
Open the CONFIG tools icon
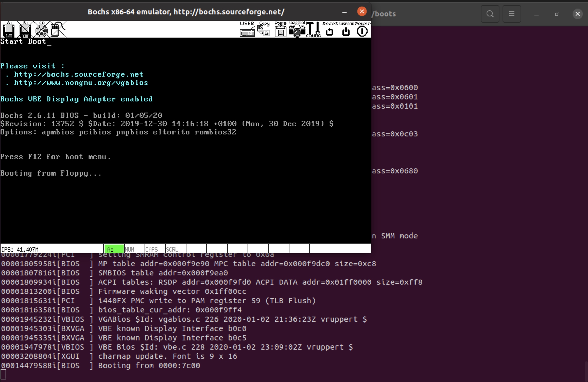313,29
